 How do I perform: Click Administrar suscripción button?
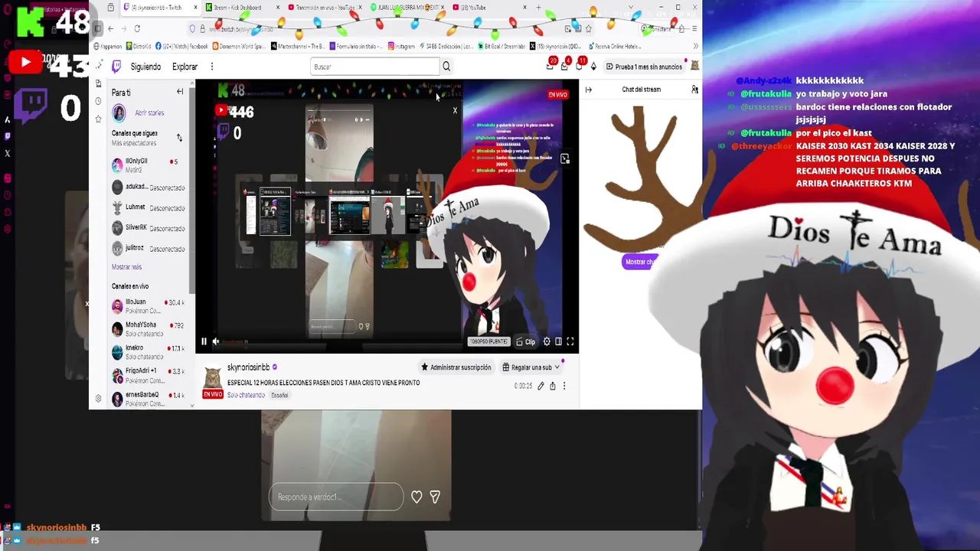(456, 367)
